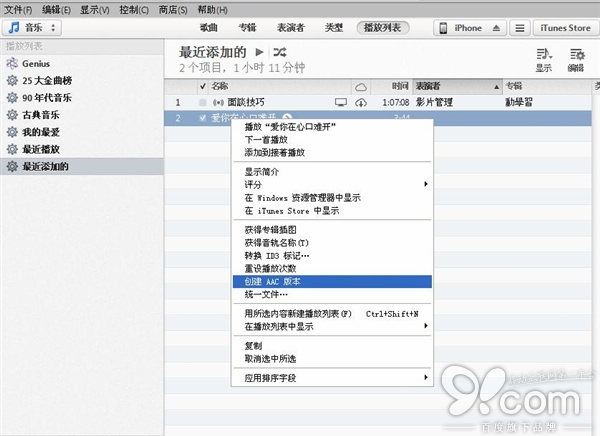Choose 在 iTunes Store 中显示
Viewport: 600px width, 436px height.
333,211
